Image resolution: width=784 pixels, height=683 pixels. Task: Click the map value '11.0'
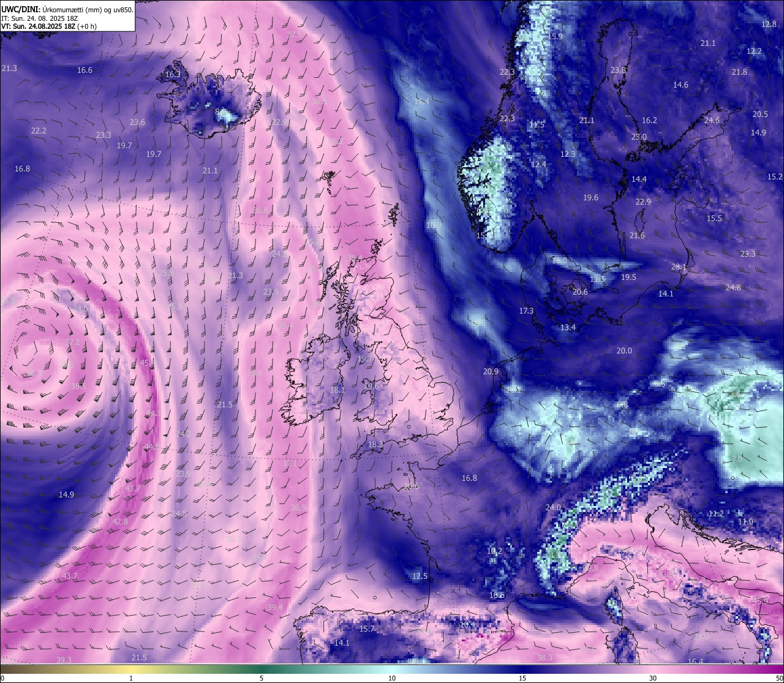(x=745, y=522)
